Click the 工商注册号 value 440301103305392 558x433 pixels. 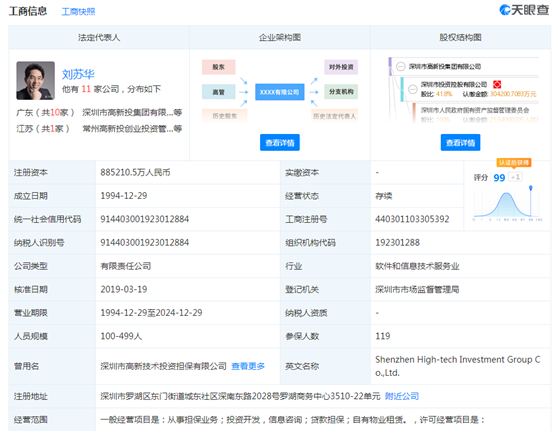point(412,219)
